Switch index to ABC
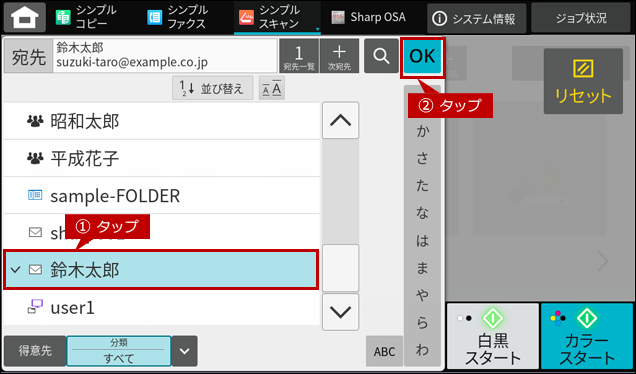The height and width of the screenshot is (374, 636). pos(384,351)
